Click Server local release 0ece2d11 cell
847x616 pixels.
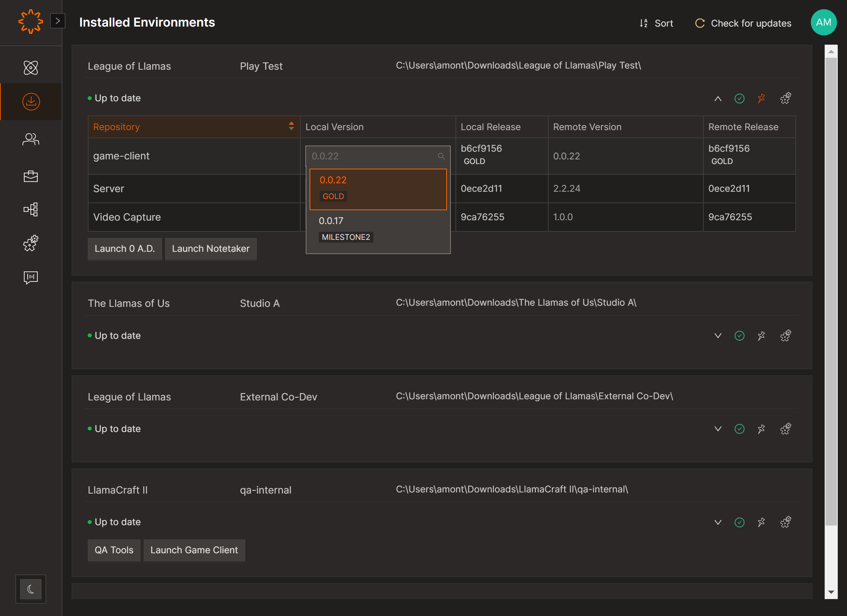tap(502, 189)
